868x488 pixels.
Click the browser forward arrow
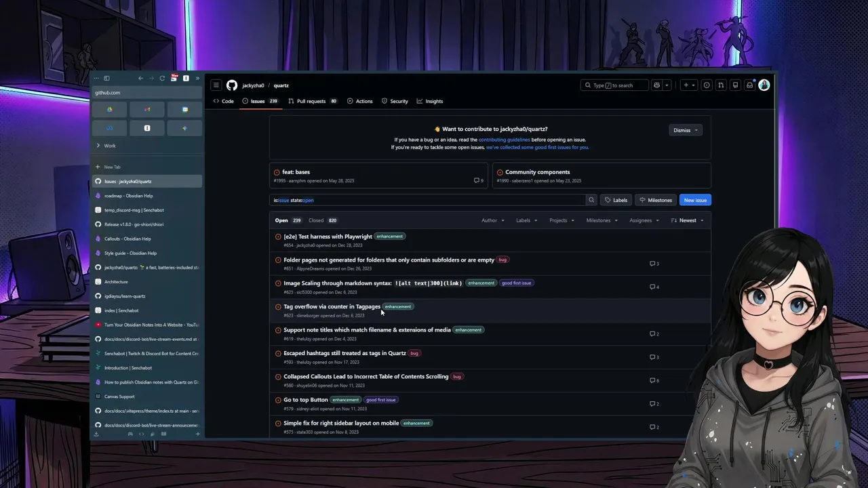point(151,79)
